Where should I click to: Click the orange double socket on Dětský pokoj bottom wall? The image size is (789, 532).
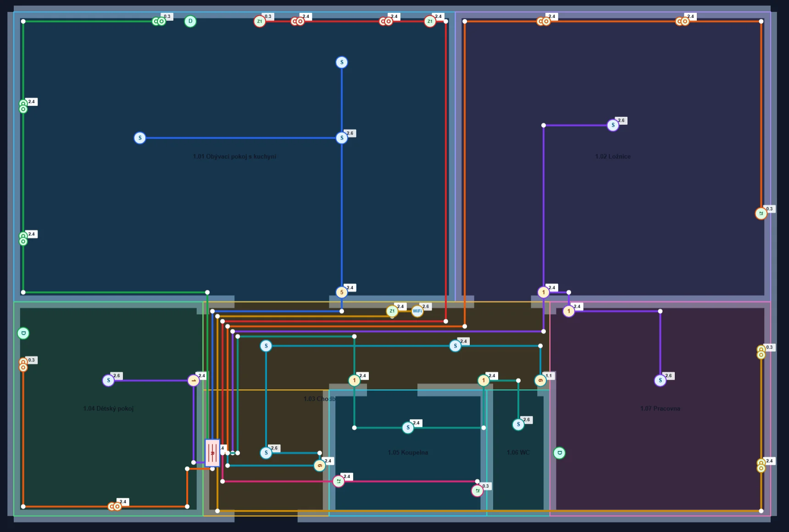(115, 506)
